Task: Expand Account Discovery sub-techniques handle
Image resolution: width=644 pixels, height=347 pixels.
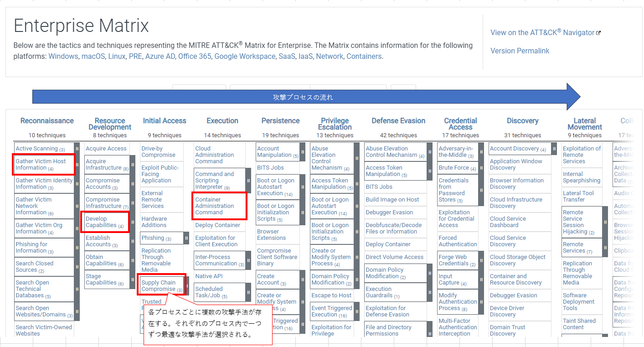Action: pos(554,149)
